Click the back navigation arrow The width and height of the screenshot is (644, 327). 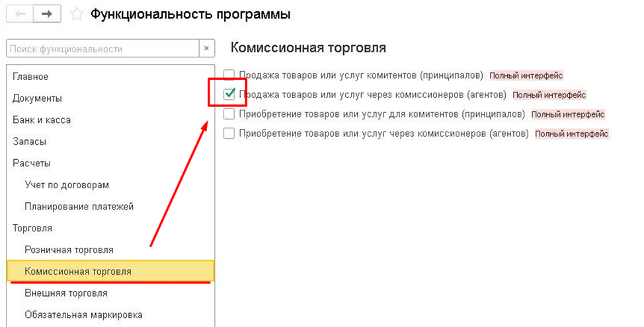(20, 14)
